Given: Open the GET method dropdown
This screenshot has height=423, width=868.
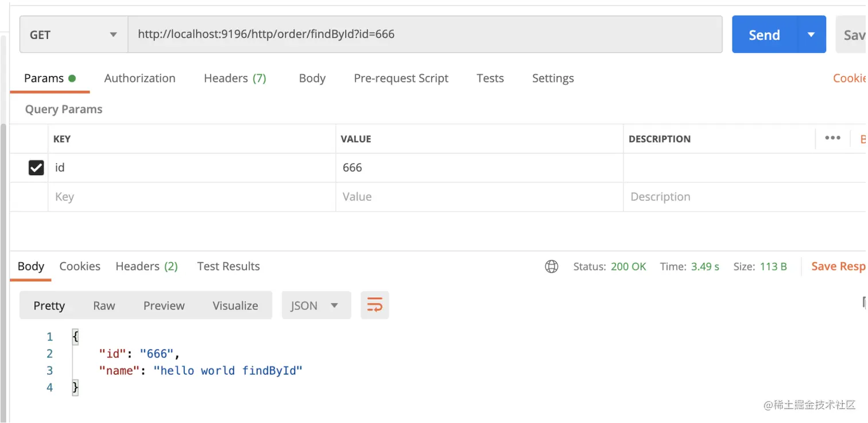Looking at the screenshot, I should click(73, 34).
